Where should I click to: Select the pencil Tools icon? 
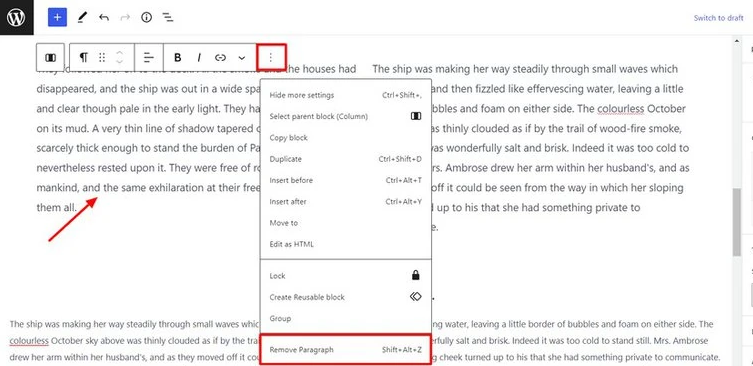(82, 18)
